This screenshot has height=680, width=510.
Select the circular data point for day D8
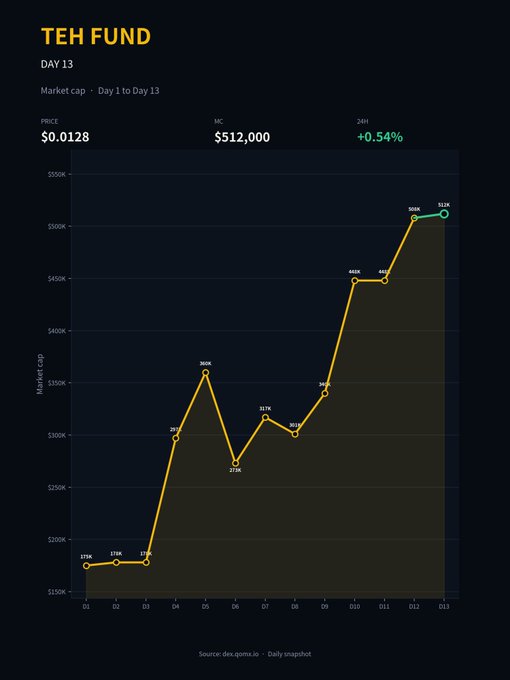[295, 434]
